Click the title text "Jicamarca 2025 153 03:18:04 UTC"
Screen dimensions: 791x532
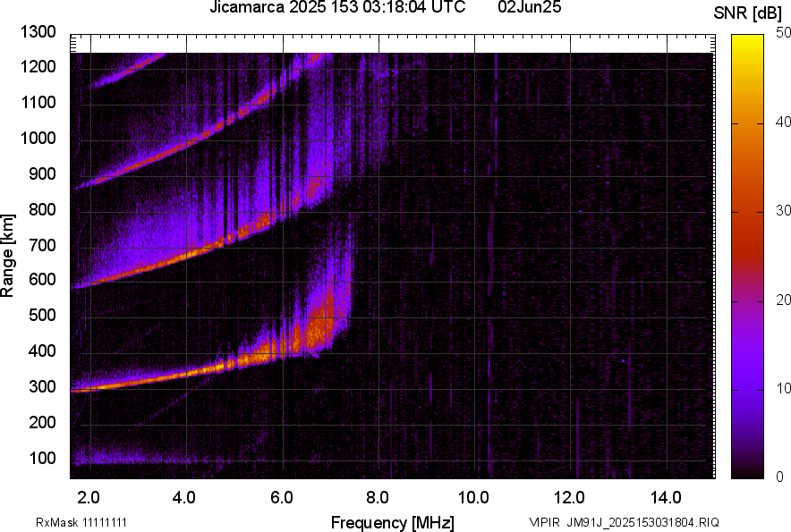337,7
